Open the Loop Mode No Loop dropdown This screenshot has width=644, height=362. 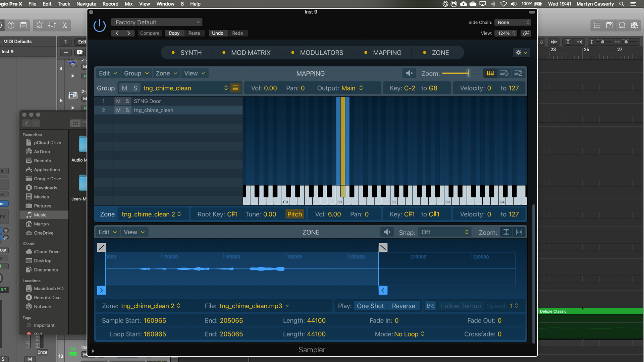[x=409, y=334]
